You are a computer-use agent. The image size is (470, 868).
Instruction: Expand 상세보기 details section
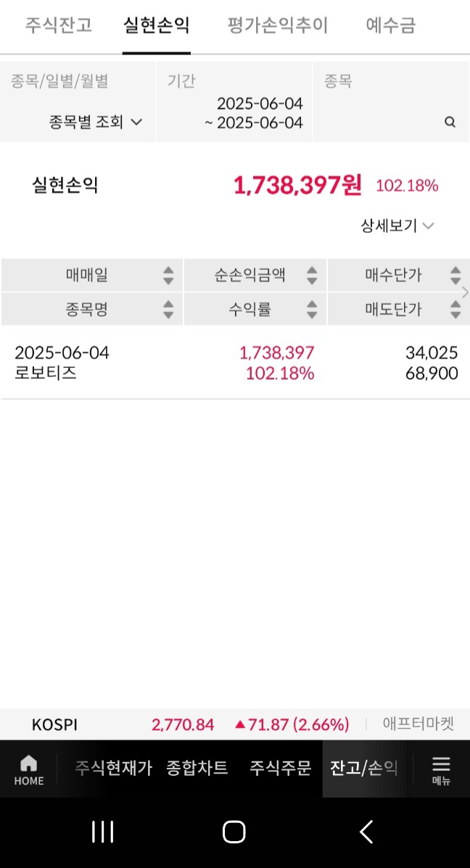click(397, 226)
